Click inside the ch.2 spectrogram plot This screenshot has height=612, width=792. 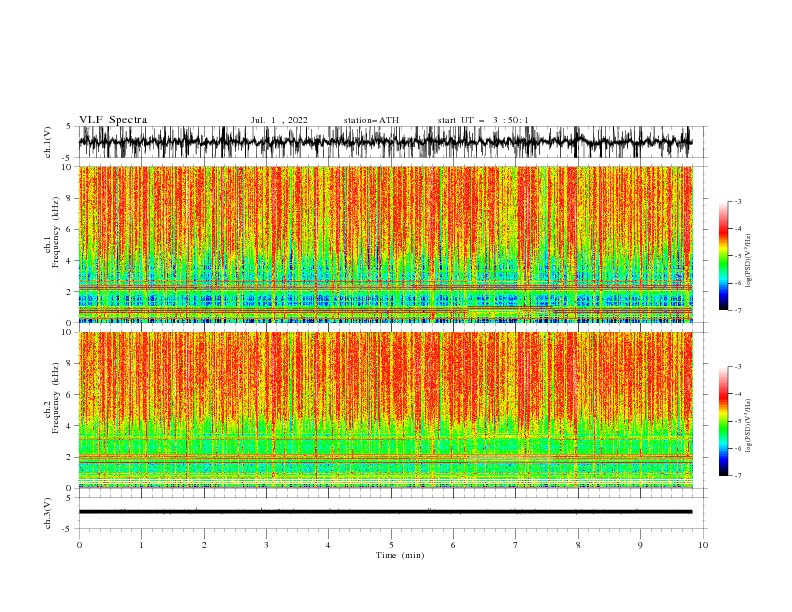(x=385, y=410)
